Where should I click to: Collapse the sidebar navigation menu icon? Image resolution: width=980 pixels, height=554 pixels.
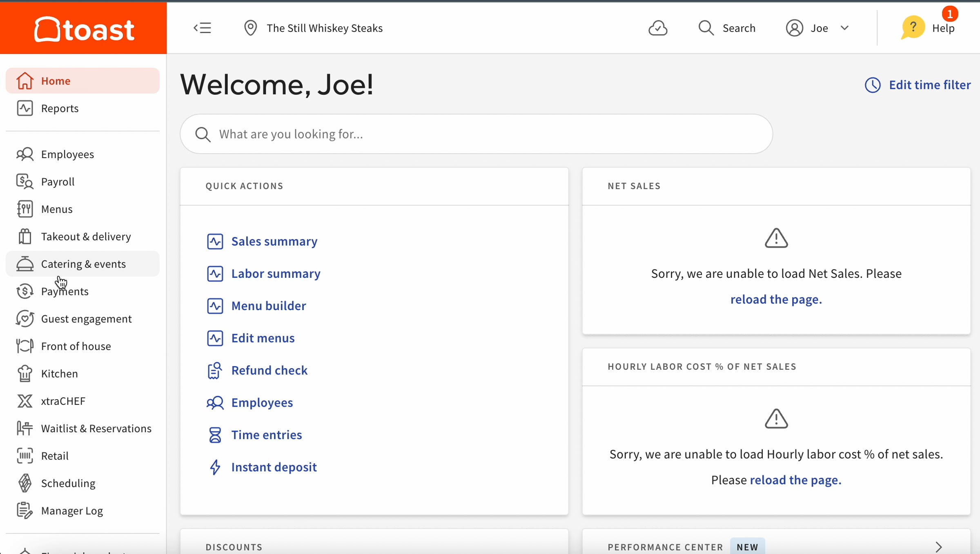[x=202, y=28]
